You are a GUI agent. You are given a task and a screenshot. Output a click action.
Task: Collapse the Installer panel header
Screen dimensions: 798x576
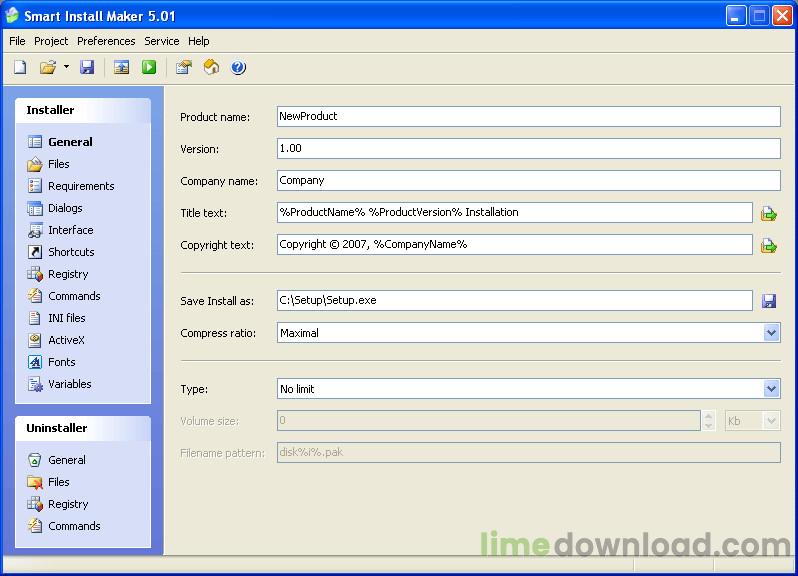pos(83,110)
